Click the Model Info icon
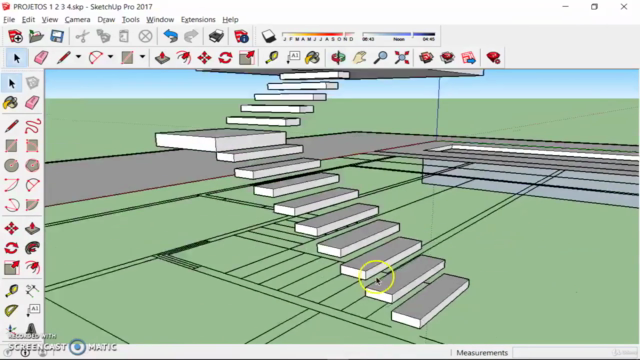Viewport: 640px width, 360px height. point(241,36)
